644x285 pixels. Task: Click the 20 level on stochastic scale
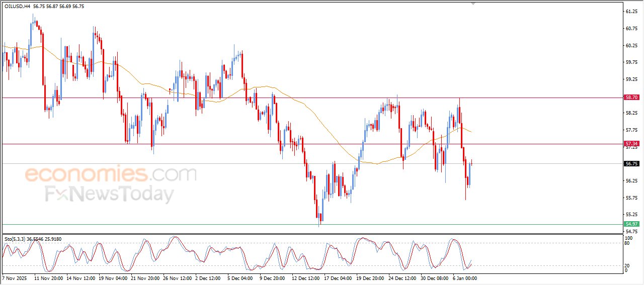[627, 265]
